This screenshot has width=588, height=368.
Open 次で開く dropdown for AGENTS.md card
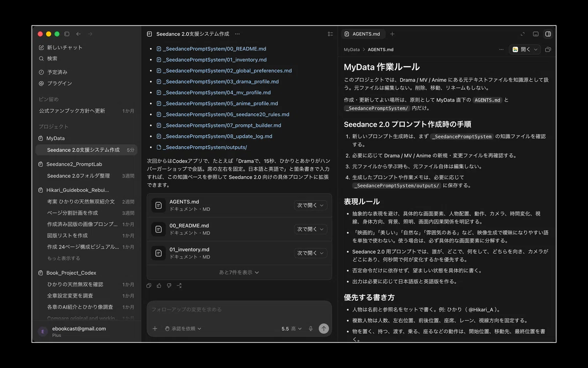coord(311,206)
